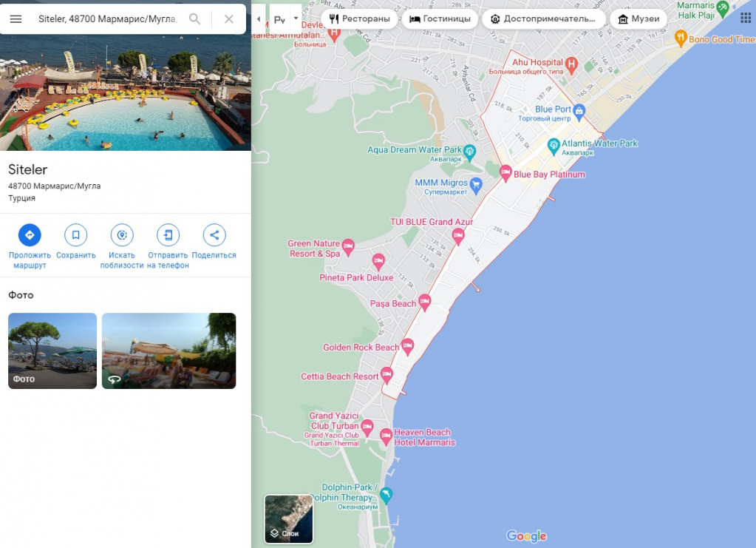Click Green Nature Resort & Spa pin
This screenshot has width=756, height=548.
point(348,248)
